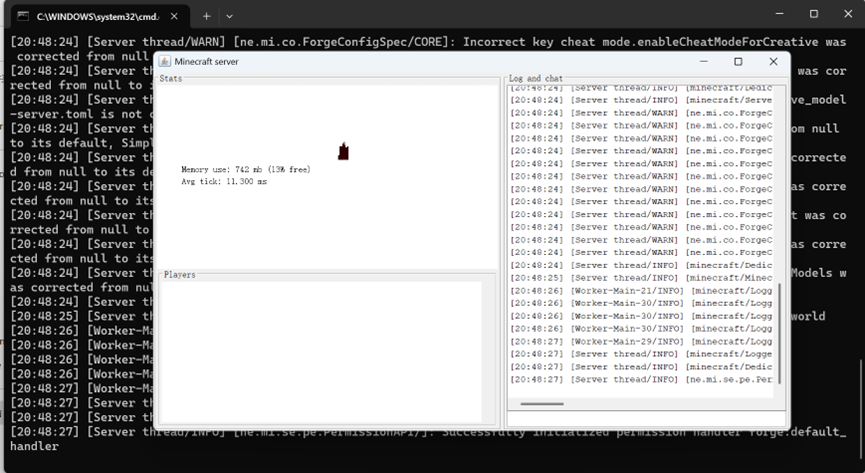The width and height of the screenshot is (865, 473).
Task: Click the 'Avg tick: 11.300 ms' text
Action: (224, 182)
